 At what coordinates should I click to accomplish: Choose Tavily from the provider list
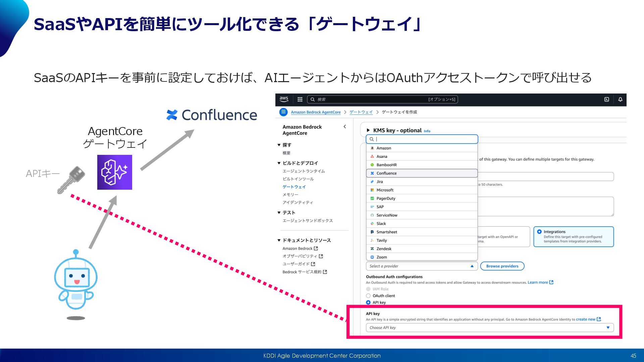pos(422,240)
